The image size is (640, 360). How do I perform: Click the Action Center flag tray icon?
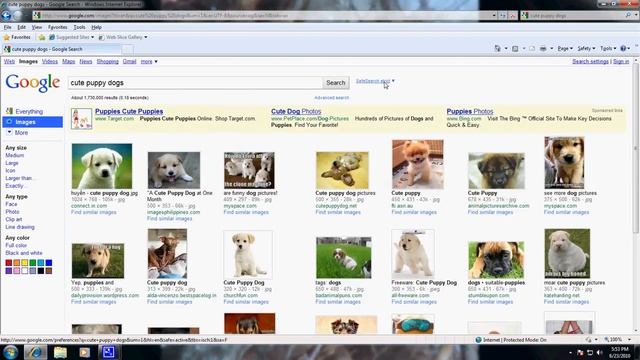(580, 352)
